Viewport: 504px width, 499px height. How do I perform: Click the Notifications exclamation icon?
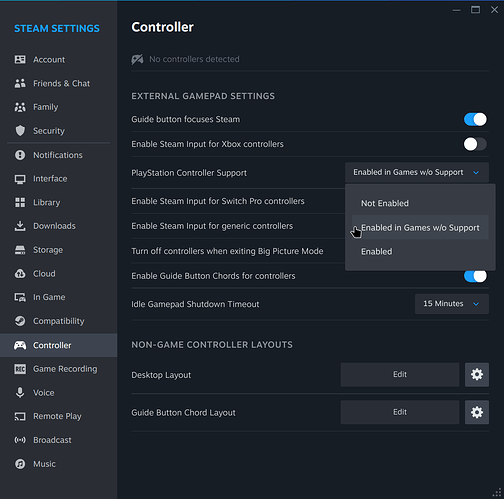(x=20, y=155)
